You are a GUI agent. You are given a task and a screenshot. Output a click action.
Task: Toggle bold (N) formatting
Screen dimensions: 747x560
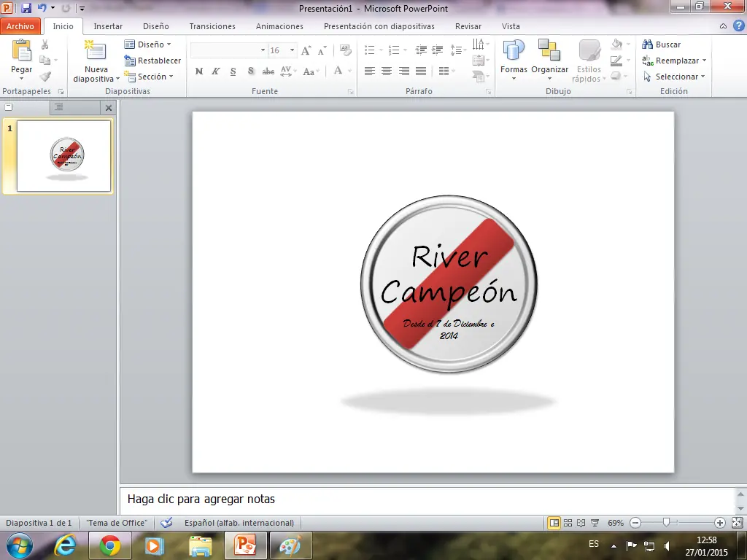[x=199, y=71]
